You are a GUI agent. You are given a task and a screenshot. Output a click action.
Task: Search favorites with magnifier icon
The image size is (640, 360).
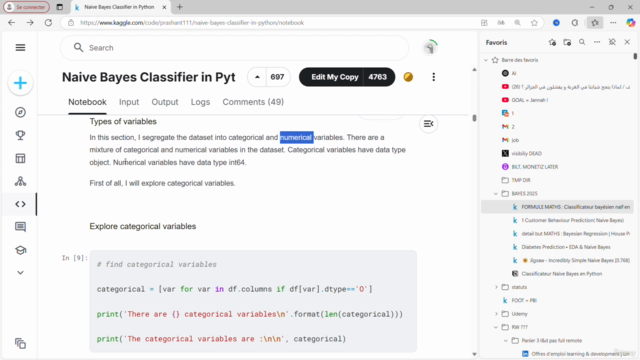click(582, 42)
